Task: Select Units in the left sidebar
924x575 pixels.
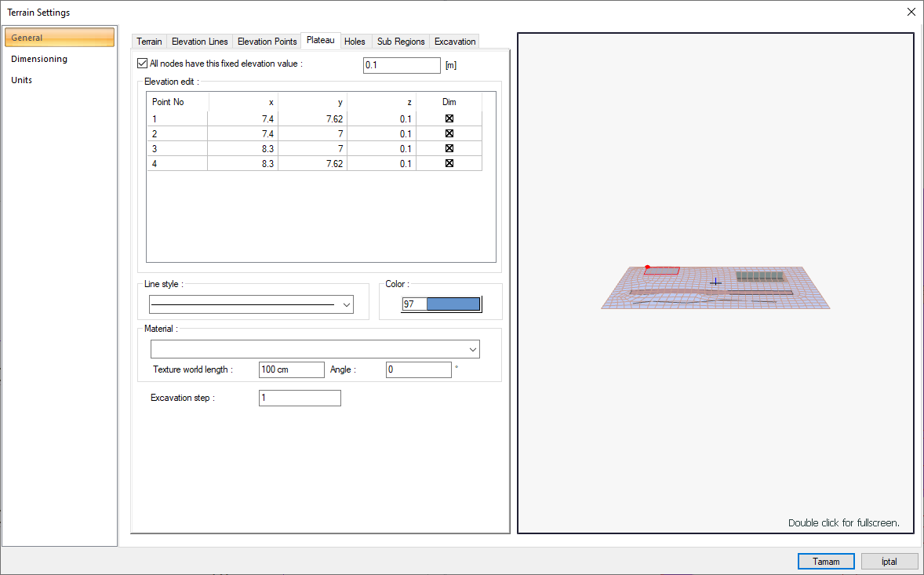Action: tap(22, 80)
